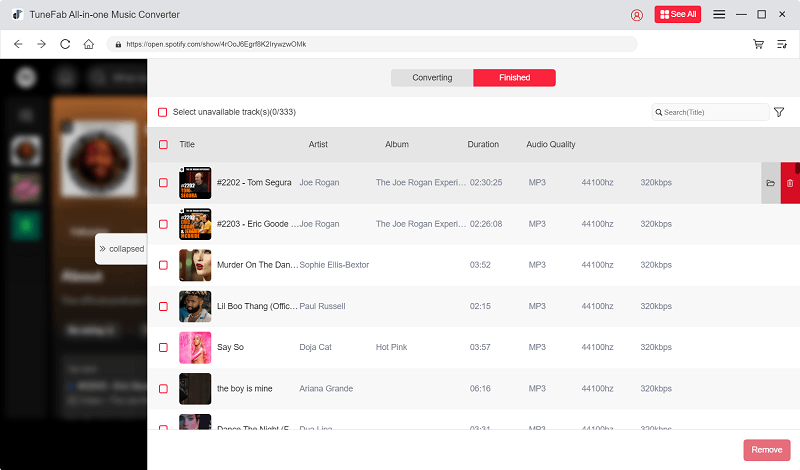Toggle select-all checkbox in Title header
800x470 pixels.
pos(163,144)
